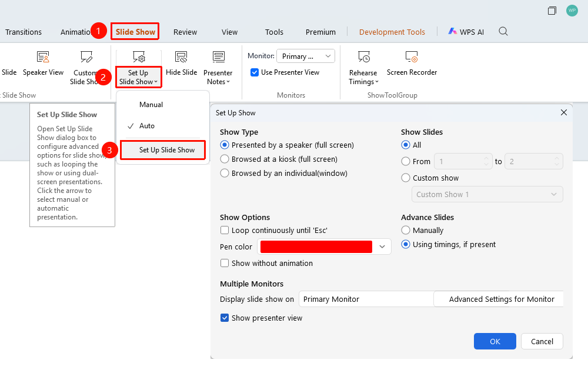
Task: Select Manually advance slides option
Action: (405, 230)
